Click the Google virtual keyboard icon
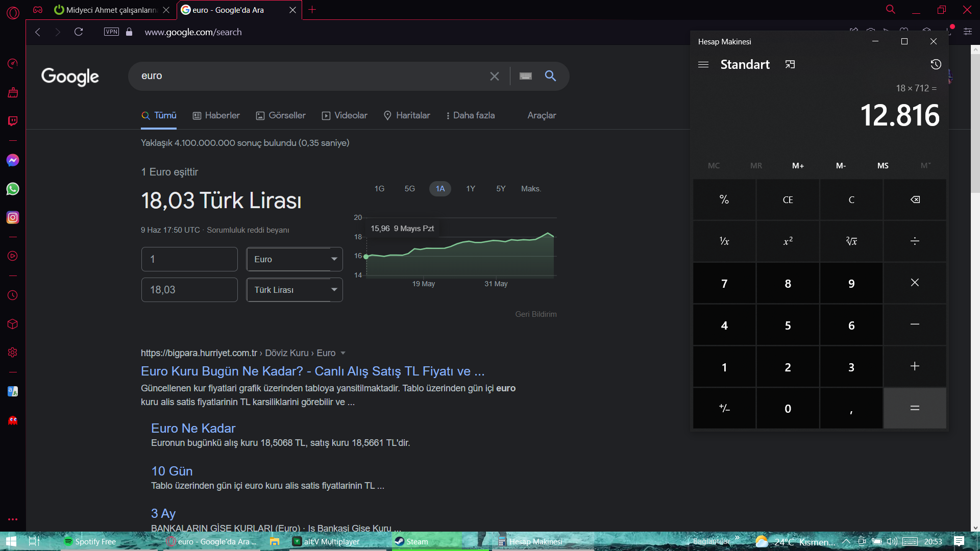The height and width of the screenshot is (551, 980). (x=526, y=76)
